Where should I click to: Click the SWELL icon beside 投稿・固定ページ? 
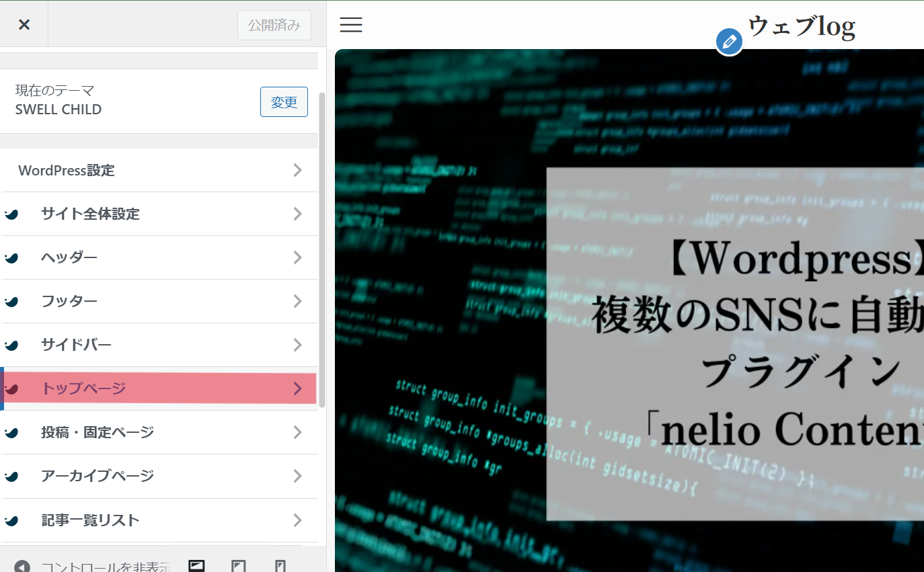pos(11,433)
